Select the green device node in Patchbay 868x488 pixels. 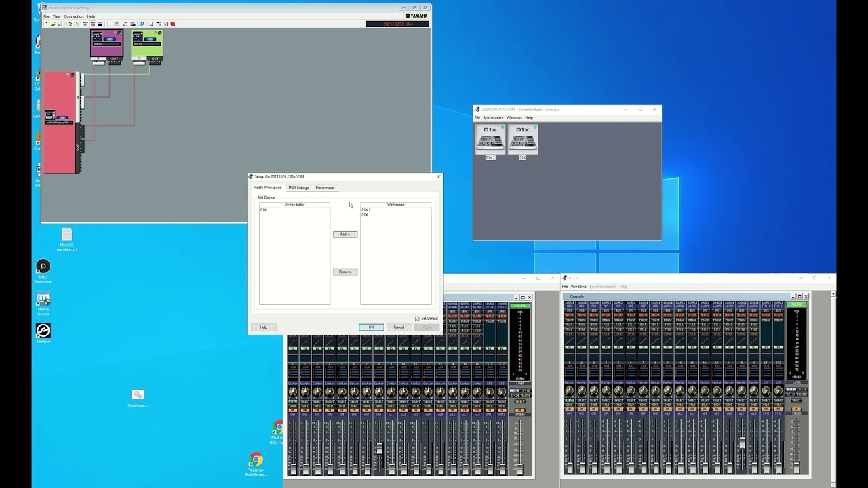tap(147, 43)
